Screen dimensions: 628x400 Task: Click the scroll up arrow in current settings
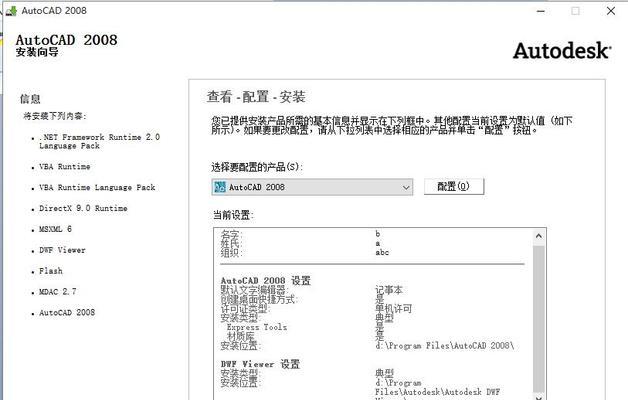point(539,236)
